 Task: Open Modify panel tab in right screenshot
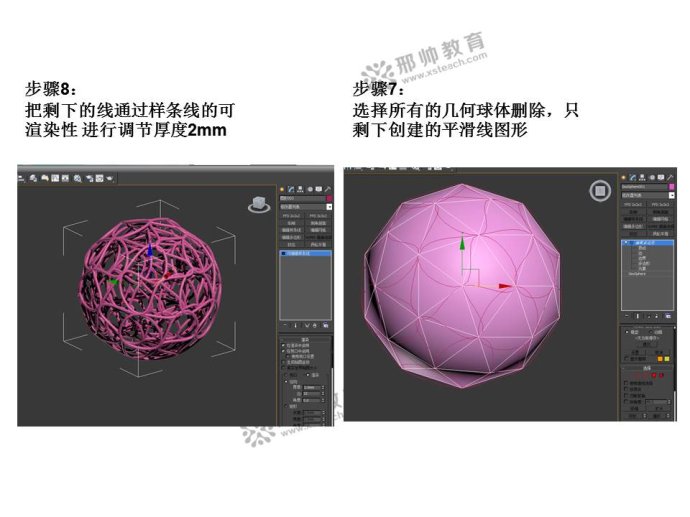pos(634,174)
